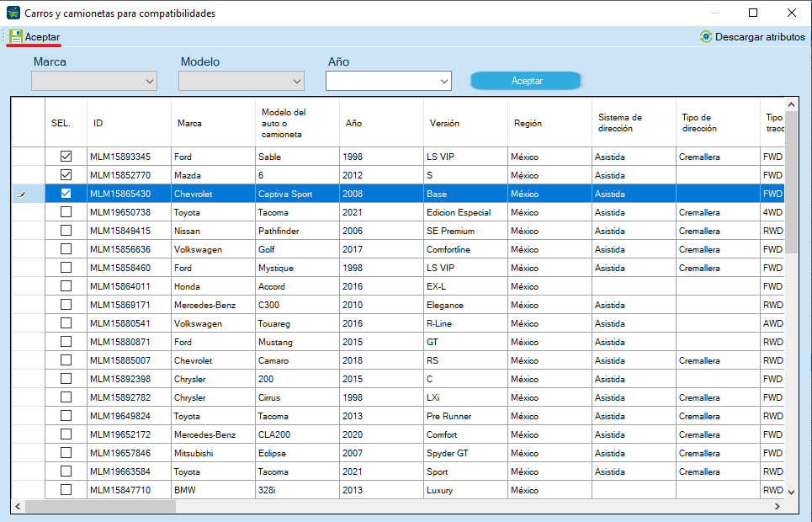812x522 pixels.
Task: Check the Toyota Tacoma Edicion Especial checkbox
Action: pos(66,212)
